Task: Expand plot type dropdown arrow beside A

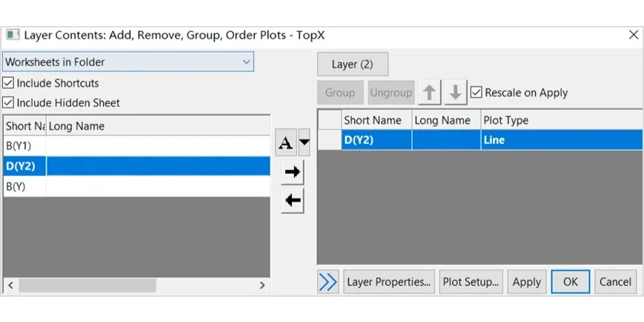Action: (305, 142)
